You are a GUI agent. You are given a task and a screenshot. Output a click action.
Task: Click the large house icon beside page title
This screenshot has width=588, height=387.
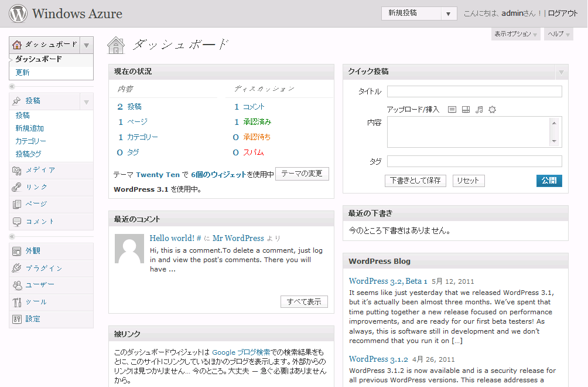[x=116, y=45]
